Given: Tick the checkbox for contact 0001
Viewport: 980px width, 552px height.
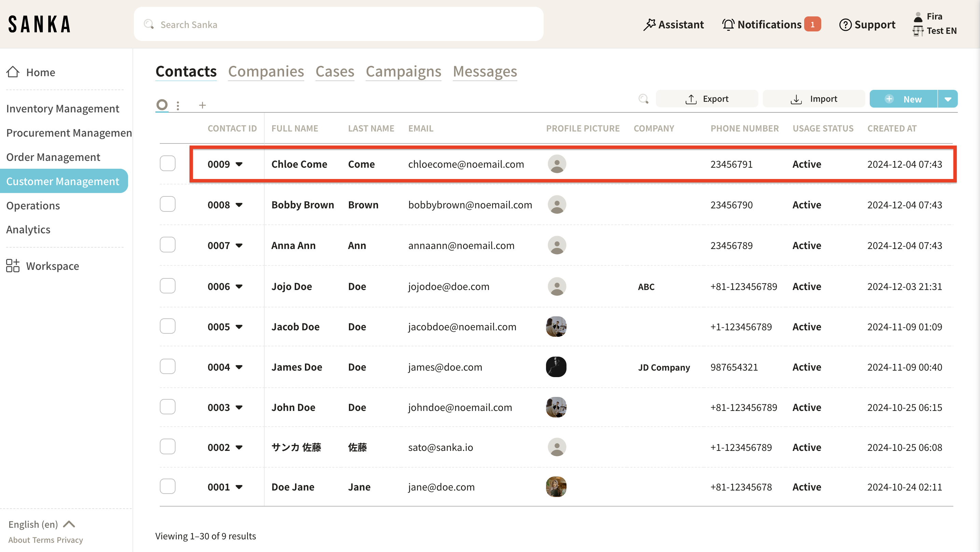Looking at the screenshot, I should 167,486.
